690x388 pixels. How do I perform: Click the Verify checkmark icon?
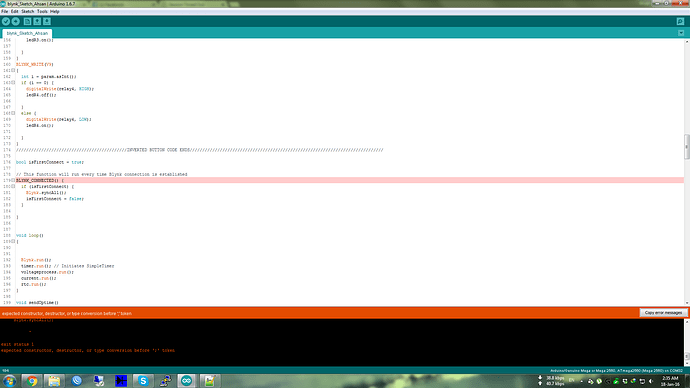(x=6, y=22)
